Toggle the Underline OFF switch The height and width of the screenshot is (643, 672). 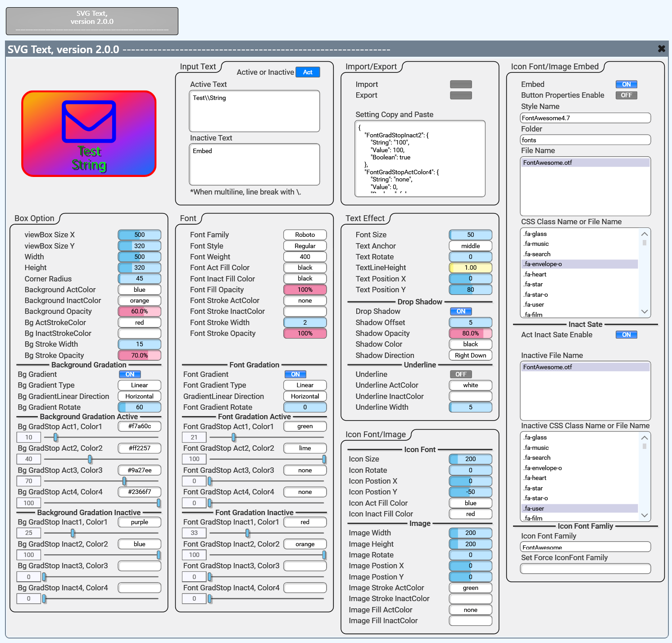(461, 374)
